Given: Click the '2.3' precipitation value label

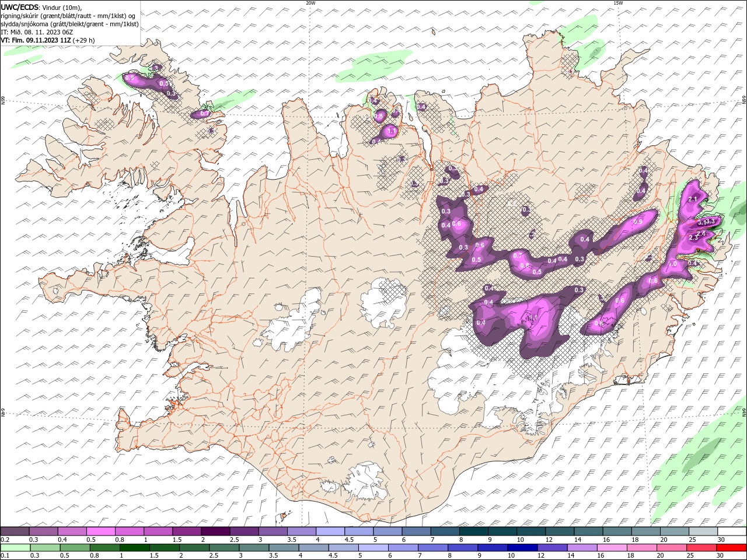Looking at the screenshot, I should pos(693,237).
